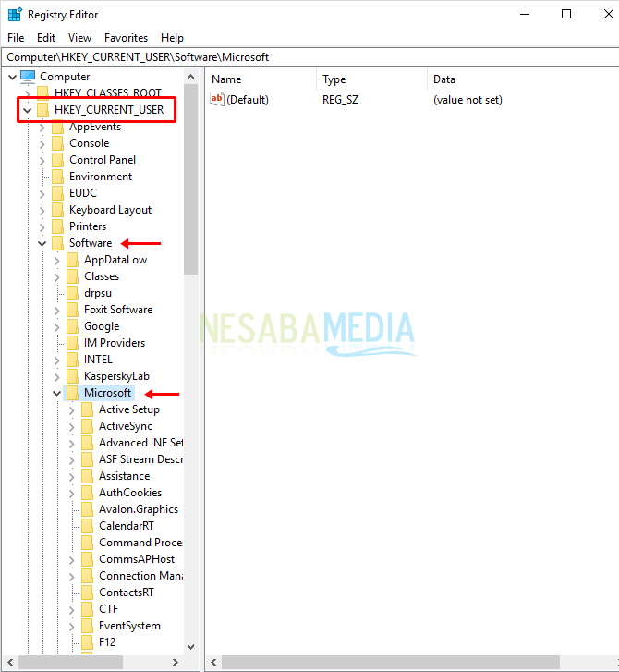Click the registry path address bar
619x672 pixels.
coord(309,57)
